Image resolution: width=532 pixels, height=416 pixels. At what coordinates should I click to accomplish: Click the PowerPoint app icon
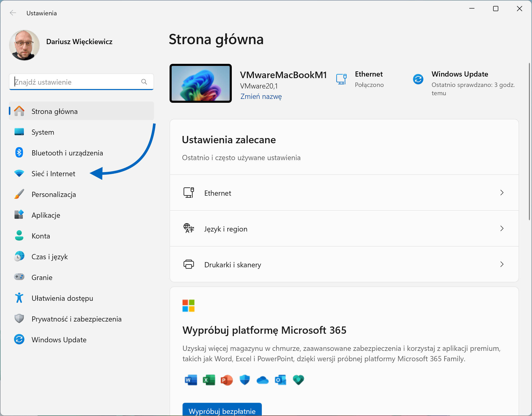coord(227,380)
